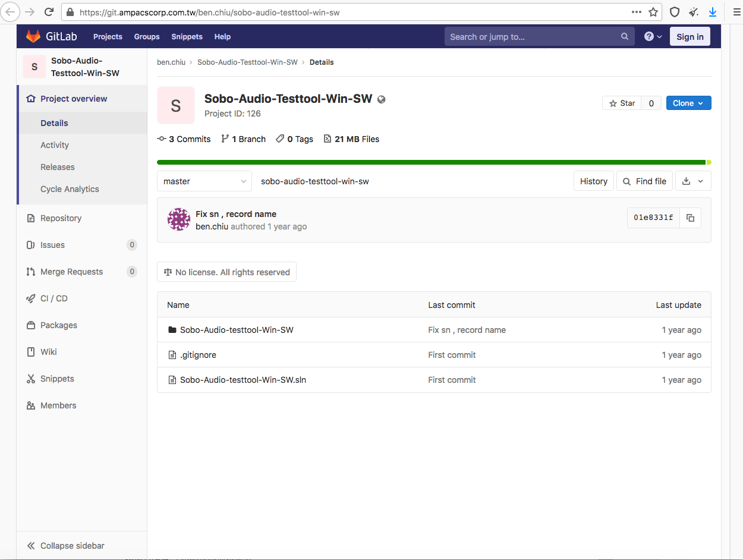Viewport: 743px width, 560px height.
Task: Click sobo-audio-testtool-win-sw repository path link
Action: click(315, 181)
